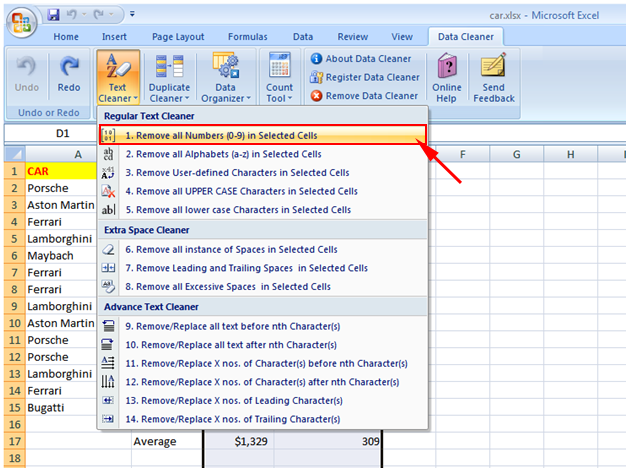Click cell A15 containing Bugatti
Image resolution: width=628 pixels, height=470 pixels.
(61, 408)
